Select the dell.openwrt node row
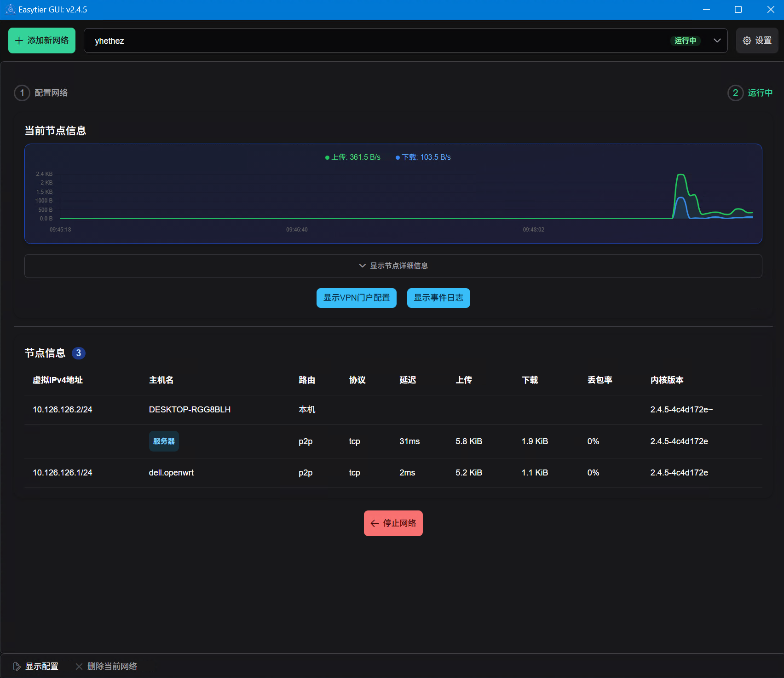Image resolution: width=784 pixels, height=678 pixels. click(x=171, y=473)
